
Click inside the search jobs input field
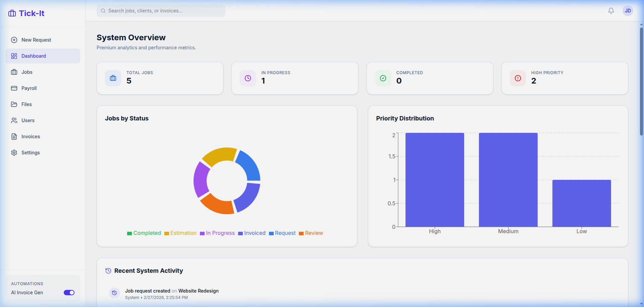[x=160, y=10]
